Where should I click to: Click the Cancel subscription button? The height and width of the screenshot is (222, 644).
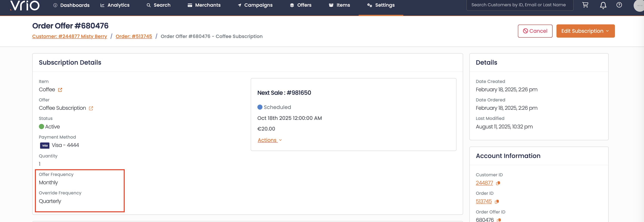[x=535, y=31]
